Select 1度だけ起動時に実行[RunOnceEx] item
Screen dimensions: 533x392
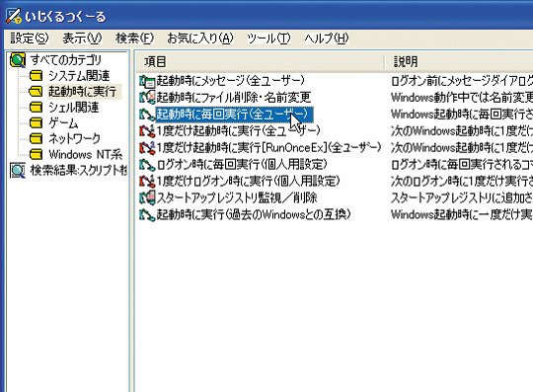268,147
